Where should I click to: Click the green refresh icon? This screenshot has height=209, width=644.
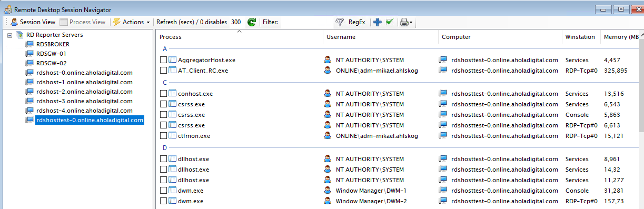(252, 22)
